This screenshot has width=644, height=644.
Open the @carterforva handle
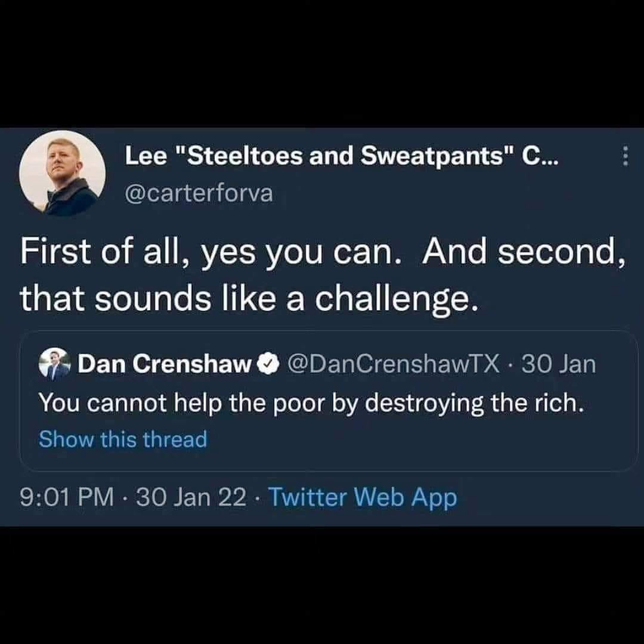(x=199, y=193)
